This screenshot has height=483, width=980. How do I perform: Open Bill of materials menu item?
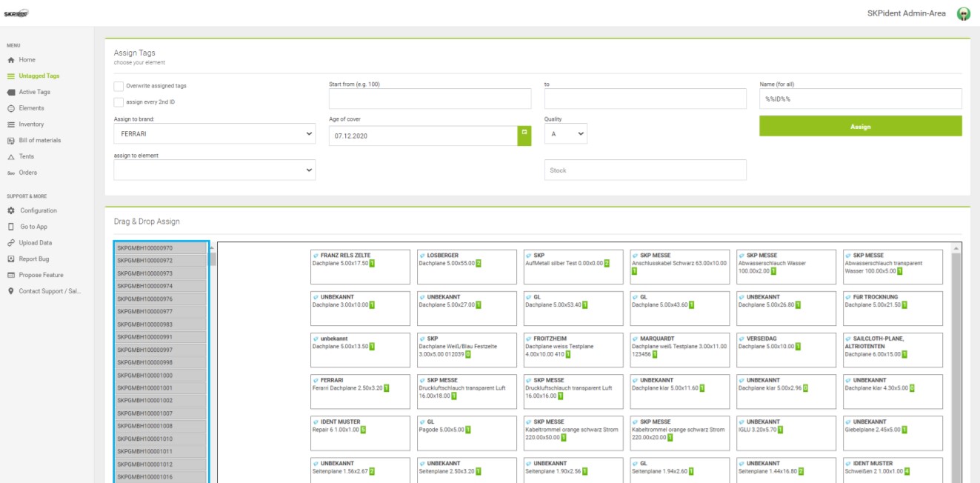point(40,141)
